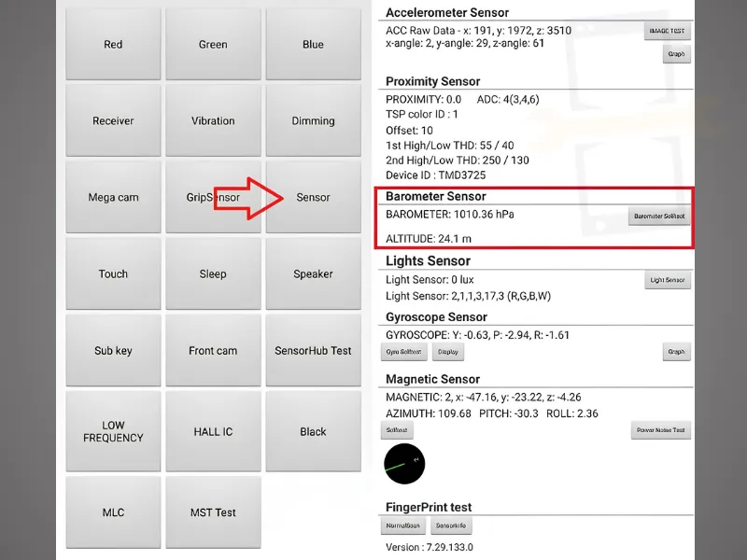This screenshot has height=560, width=747.
Task: Tap the gyroscope Display button
Action: [448, 352]
